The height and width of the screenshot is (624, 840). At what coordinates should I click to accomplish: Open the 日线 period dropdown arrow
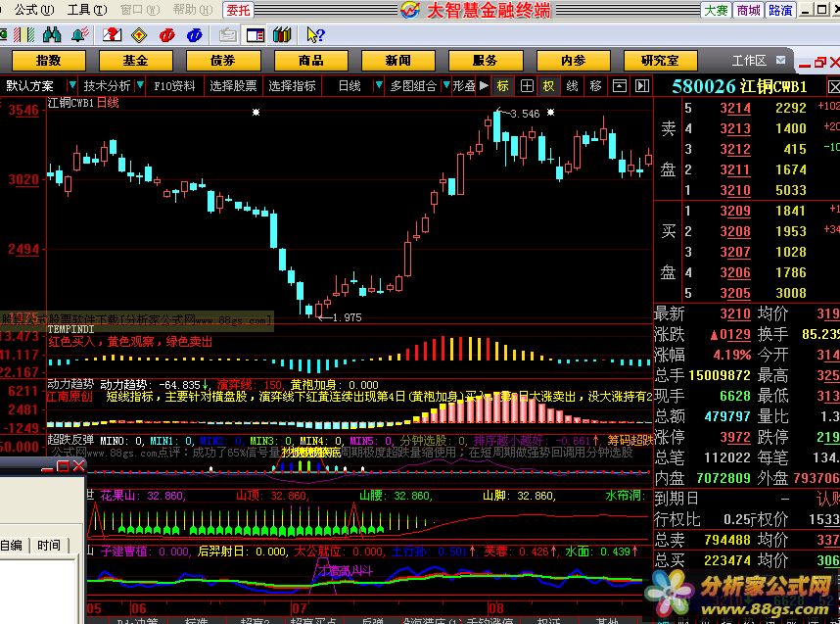coord(379,85)
